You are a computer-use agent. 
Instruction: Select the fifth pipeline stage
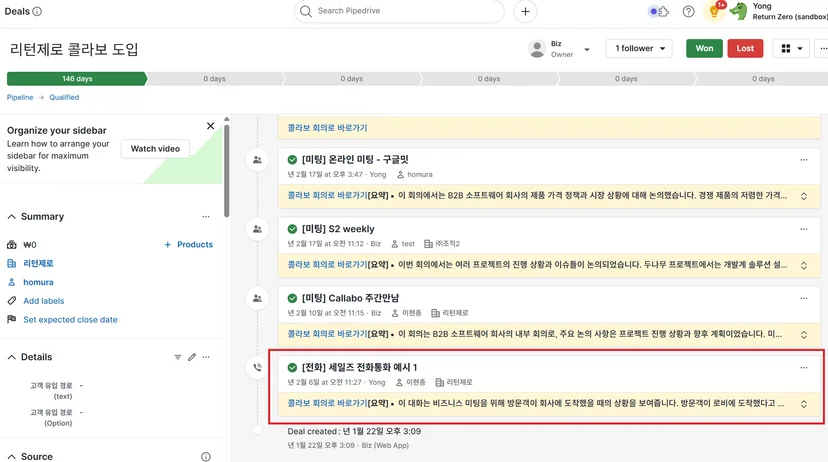point(626,79)
